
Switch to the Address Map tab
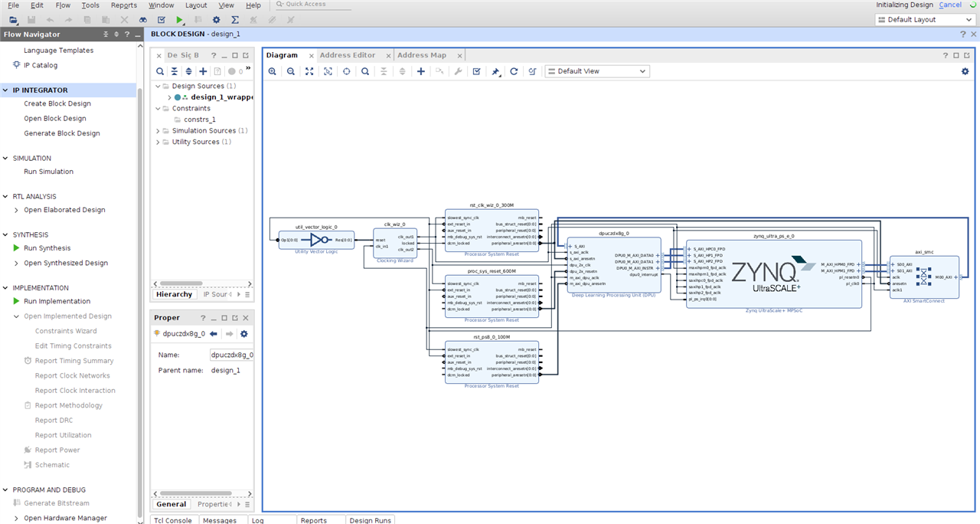coord(422,55)
